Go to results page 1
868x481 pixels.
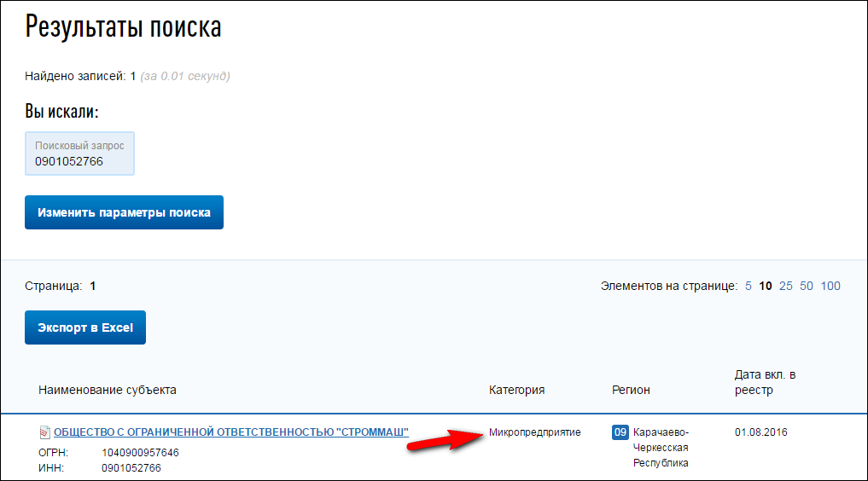tap(93, 287)
